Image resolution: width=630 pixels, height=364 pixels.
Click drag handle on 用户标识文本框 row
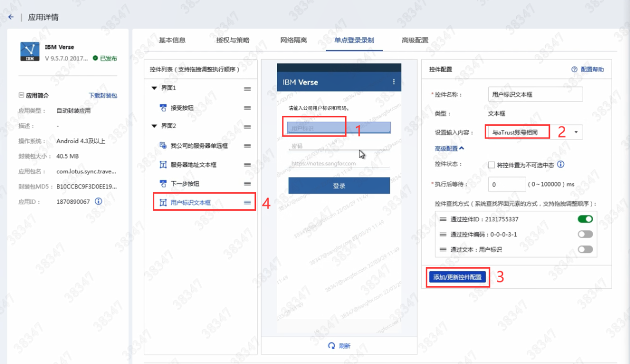pos(248,202)
